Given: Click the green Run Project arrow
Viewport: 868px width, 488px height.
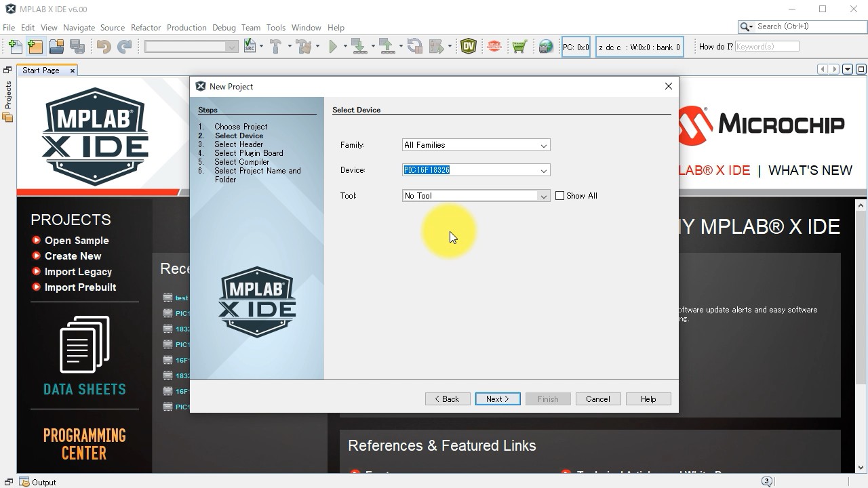Looking at the screenshot, I should (x=333, y=47).
